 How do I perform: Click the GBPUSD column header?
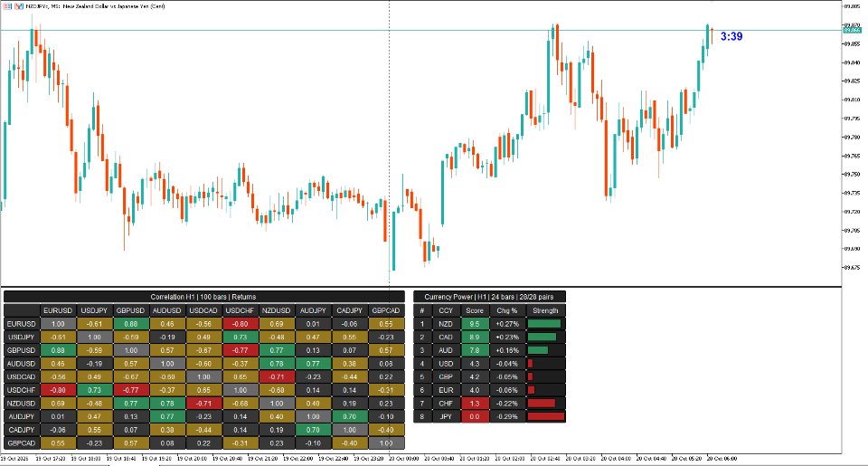[x=130, y=310]
